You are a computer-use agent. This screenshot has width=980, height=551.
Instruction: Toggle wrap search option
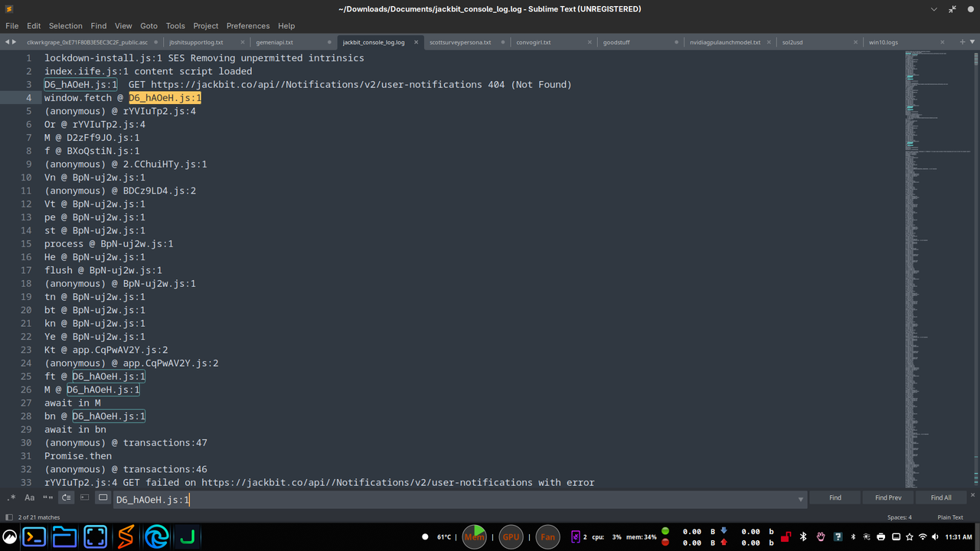(67, 498)
